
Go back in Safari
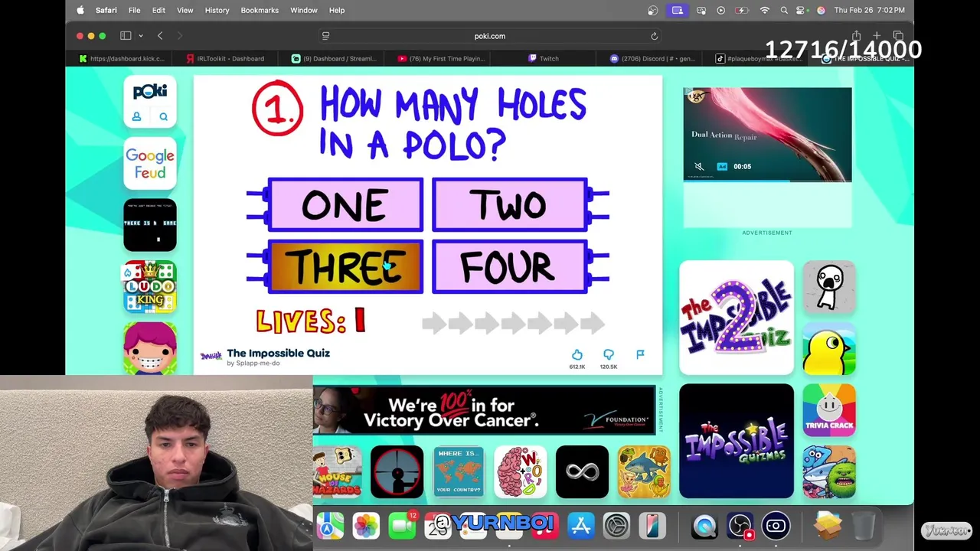[160, 36]
